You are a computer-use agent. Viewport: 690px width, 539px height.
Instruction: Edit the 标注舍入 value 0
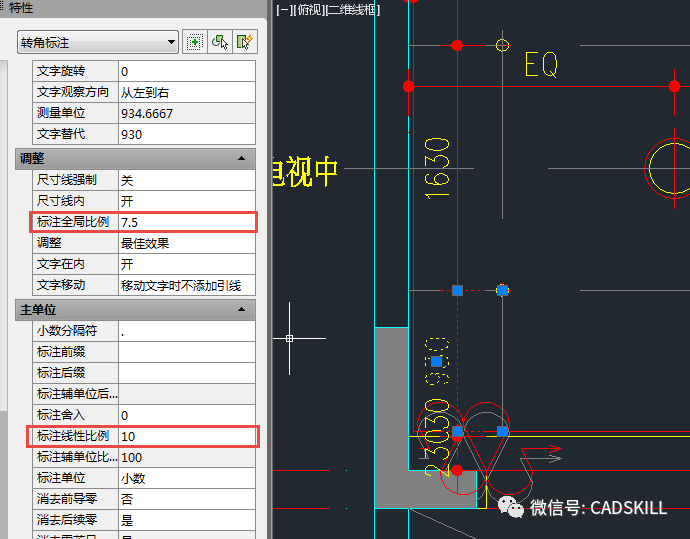187,415
